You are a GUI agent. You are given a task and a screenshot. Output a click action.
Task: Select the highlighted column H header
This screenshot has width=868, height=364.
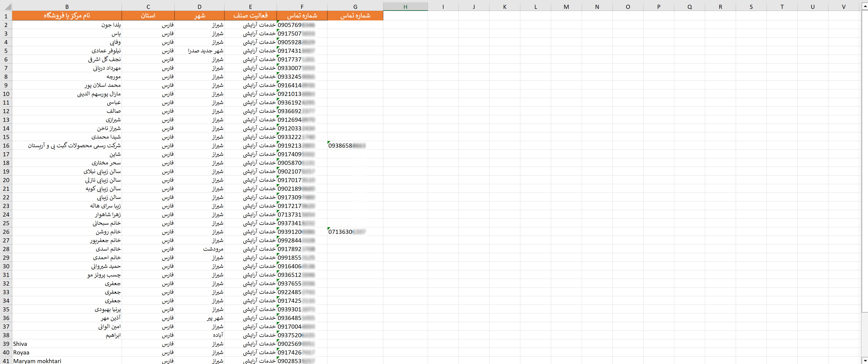[x=405, y=6]
